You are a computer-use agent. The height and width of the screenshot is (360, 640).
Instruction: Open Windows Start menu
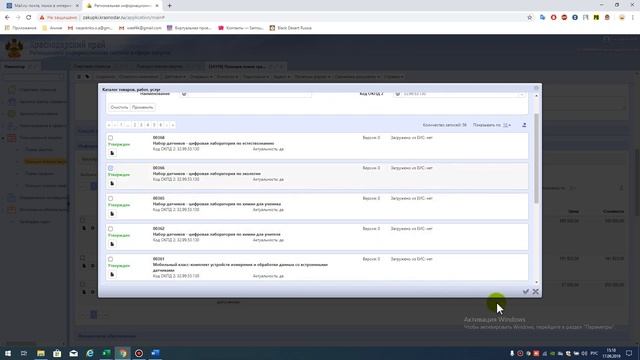(8, 353)
